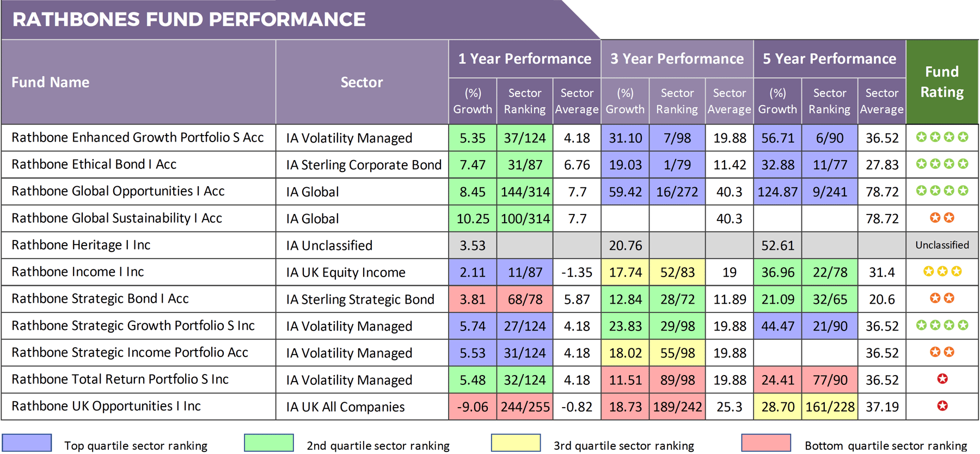The image size is (980, 454).
Task: Select the 3 Year Performance header
Action: (677, 59)
